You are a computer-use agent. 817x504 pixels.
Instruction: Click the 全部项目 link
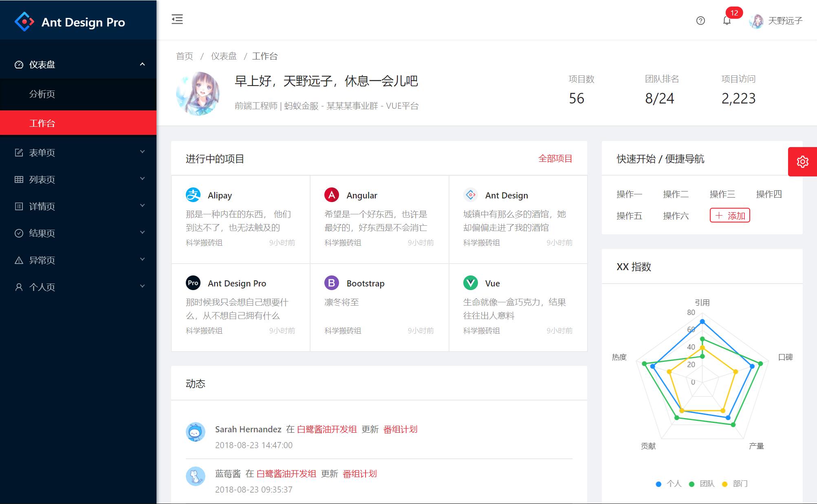[555, 158]
